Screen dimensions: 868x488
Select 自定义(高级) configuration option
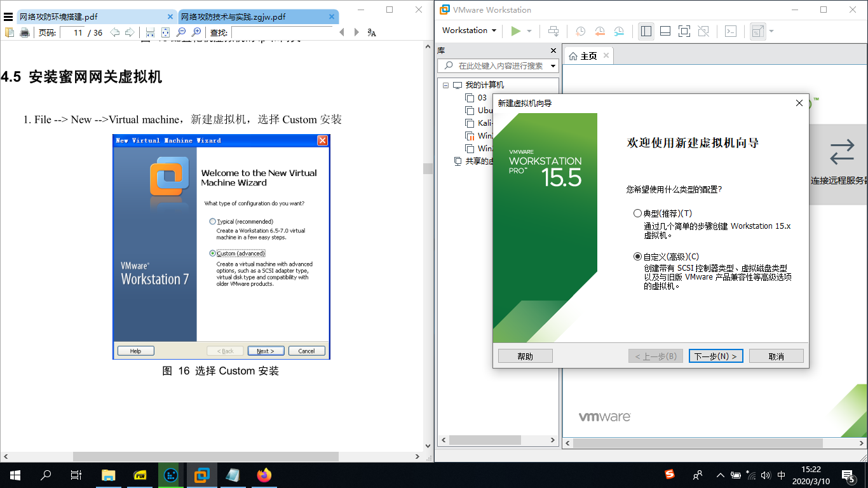[666, 257]
